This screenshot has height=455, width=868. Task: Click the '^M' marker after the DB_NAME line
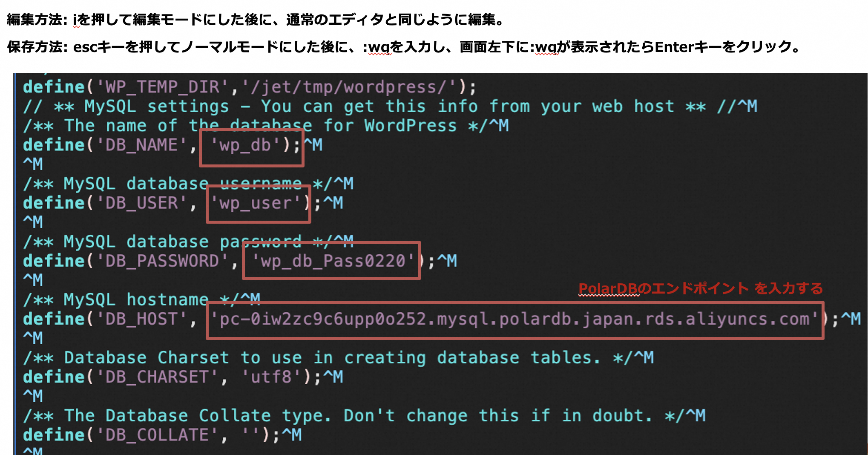(x=314, y=145)
